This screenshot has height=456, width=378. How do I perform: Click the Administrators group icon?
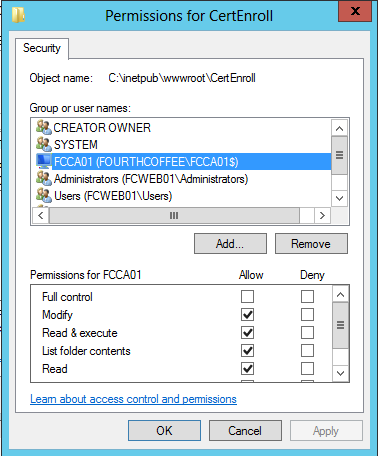(x=44, y=178)
